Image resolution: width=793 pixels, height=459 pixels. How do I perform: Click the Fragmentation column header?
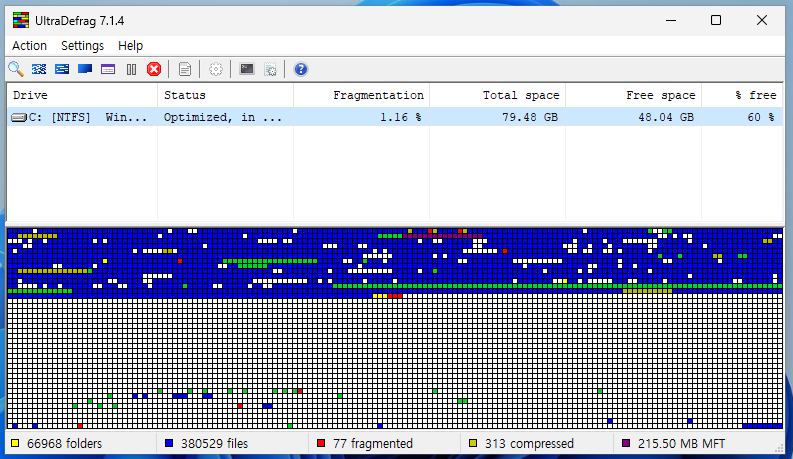(x=361, y=95)
